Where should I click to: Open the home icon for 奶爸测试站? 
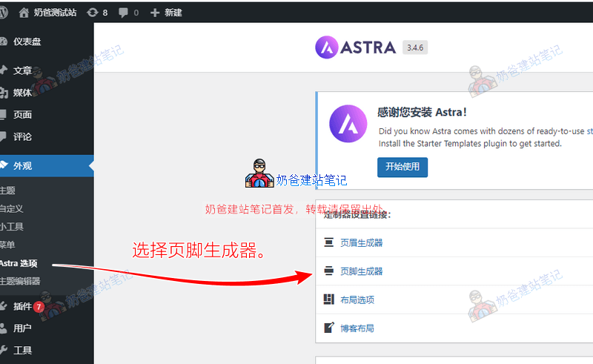tap(24, 13)
